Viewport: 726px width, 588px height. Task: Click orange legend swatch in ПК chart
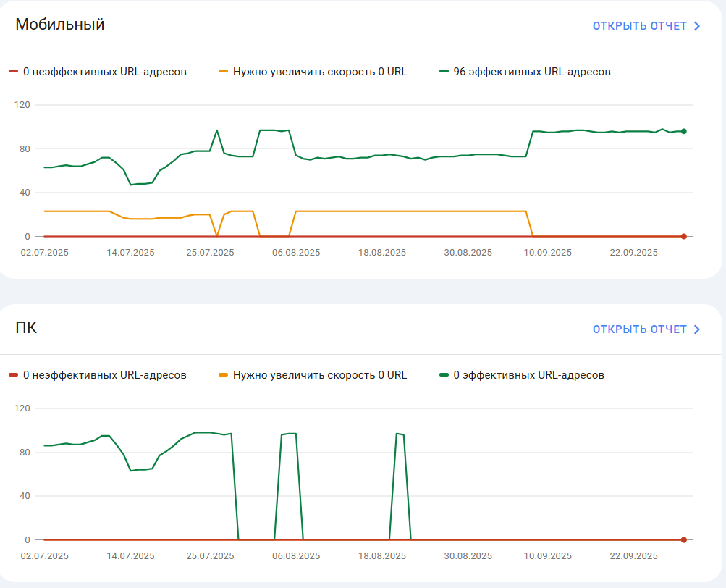[x=223, y=375]
